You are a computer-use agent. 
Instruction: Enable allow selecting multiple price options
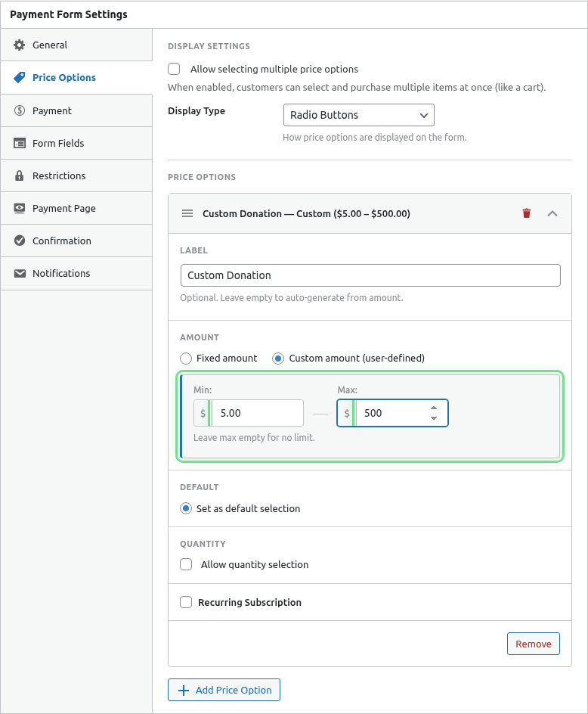coord(174,69)
